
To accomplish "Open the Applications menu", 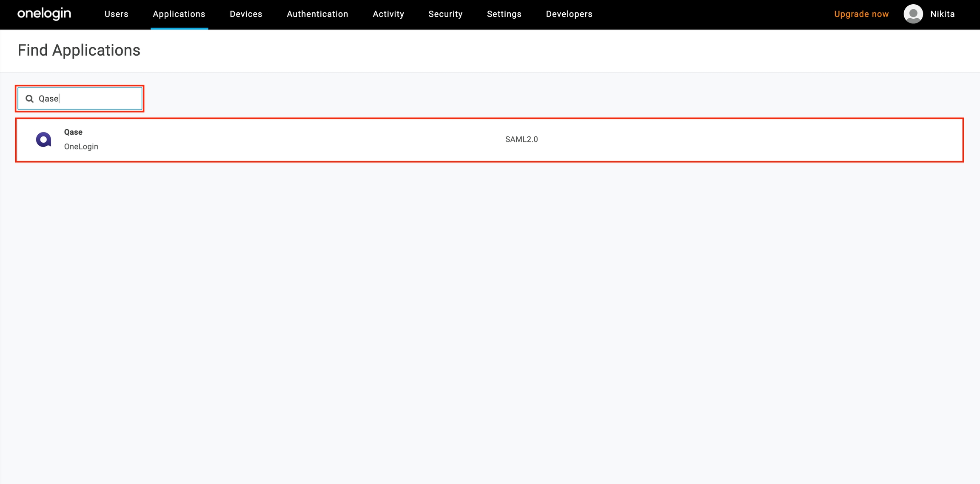I will (x=179, y=14).
